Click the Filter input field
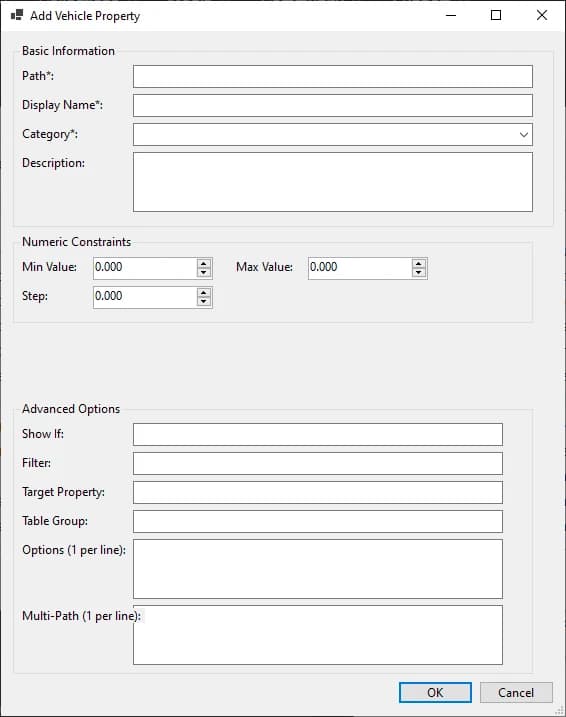 pyautogui.click(x=318, y=464)
